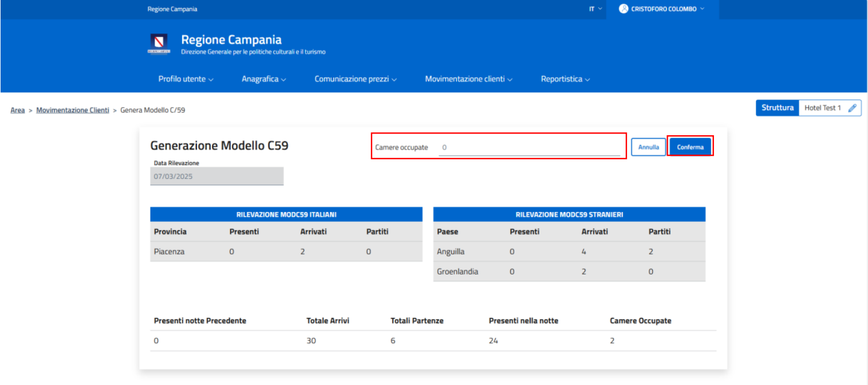Select the Hotel Test 1 structure name

(x=823, y=108)
